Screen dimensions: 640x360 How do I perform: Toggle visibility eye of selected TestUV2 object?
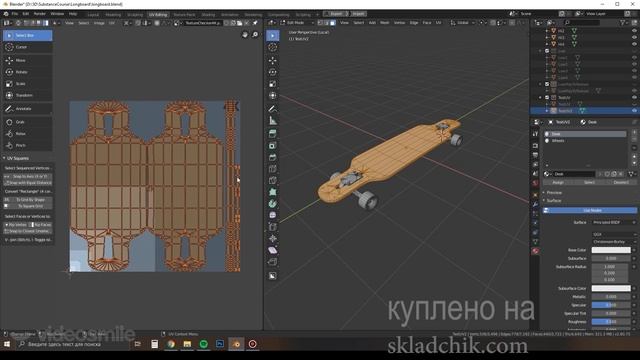[x=634, y=111]
